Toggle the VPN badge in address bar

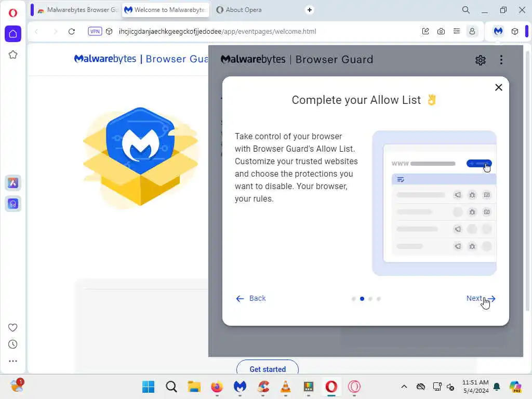[x=95, y=31]
